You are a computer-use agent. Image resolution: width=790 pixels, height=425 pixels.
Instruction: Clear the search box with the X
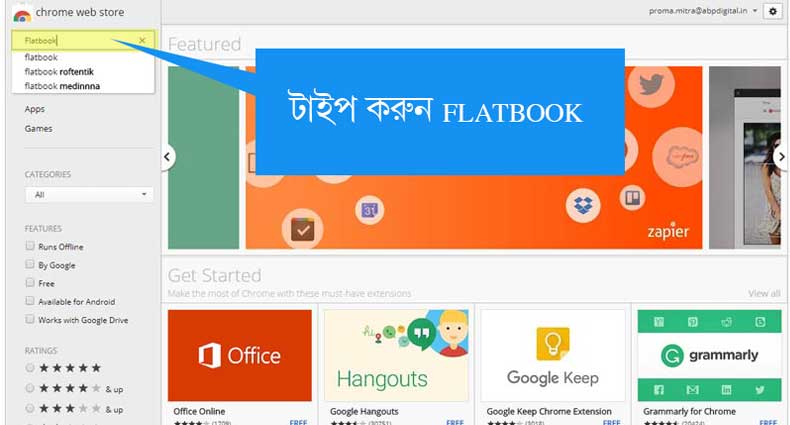click(142, 40)
